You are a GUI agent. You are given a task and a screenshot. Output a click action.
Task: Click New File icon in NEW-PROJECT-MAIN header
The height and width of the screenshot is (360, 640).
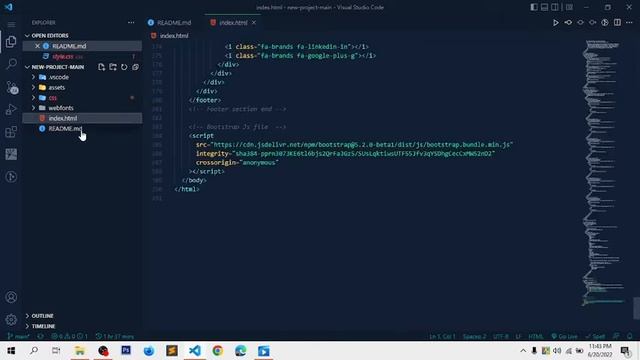coord(101,67)
